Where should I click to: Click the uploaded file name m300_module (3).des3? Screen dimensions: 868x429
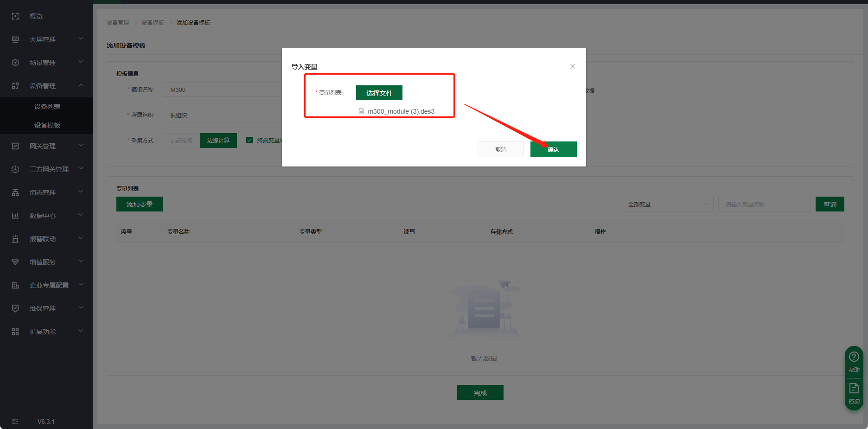401,111
